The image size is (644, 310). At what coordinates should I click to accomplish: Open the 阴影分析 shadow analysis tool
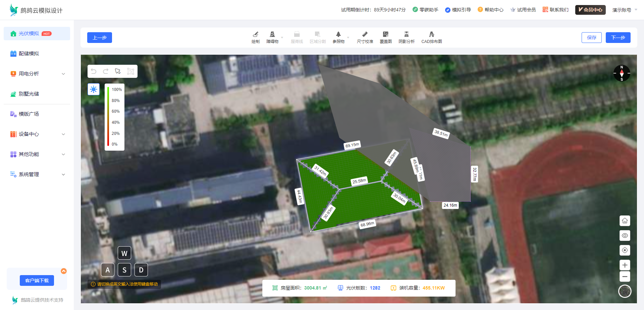[x=407, y=37]
